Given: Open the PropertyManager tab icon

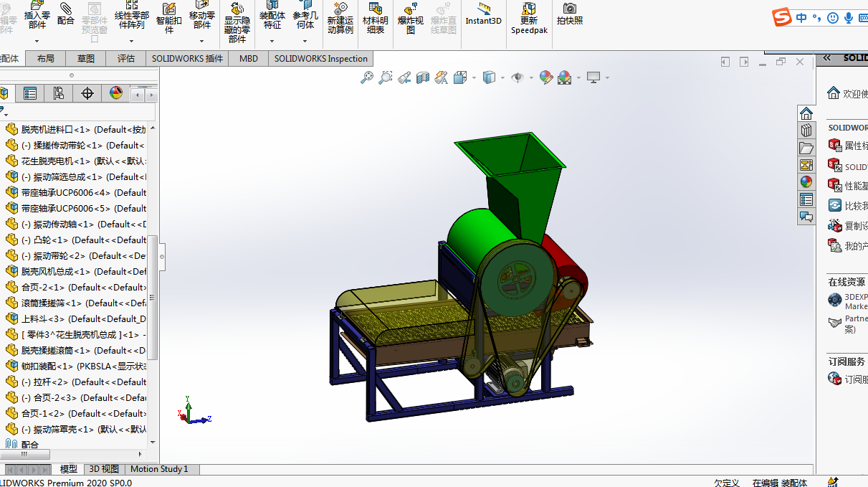Looking at the screenshot, I should [29, 93].
